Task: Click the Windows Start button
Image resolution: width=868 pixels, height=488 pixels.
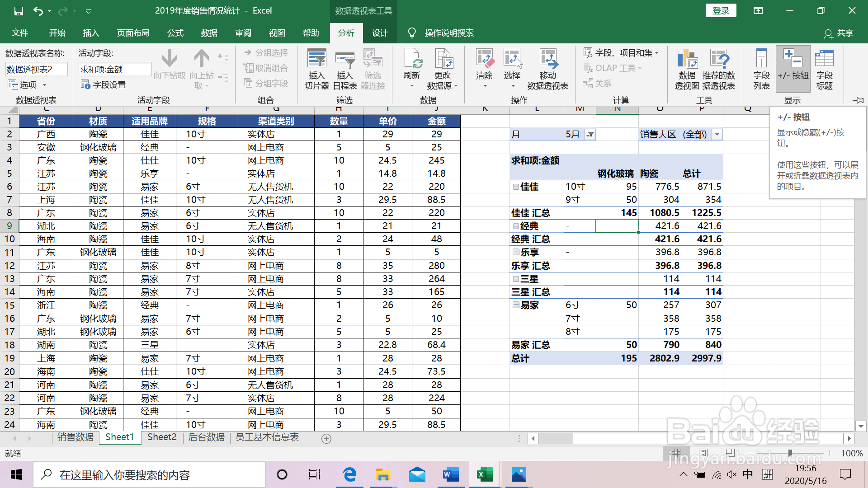Action: tap(16, 474)
